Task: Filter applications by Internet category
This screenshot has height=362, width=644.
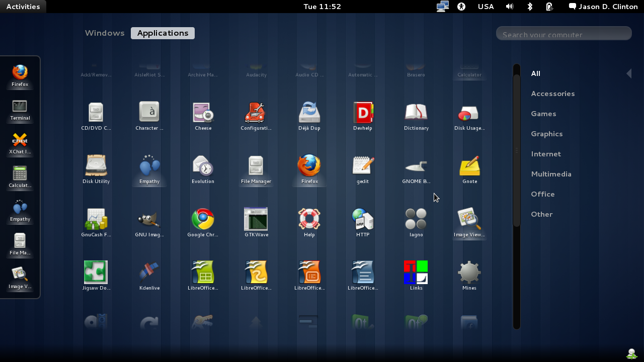Action: click(x=546, y=154)
